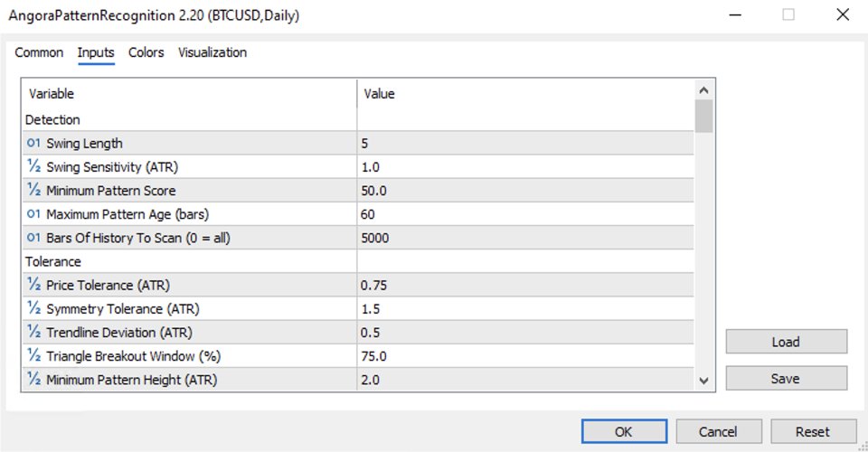Select the Price Tolerance (ATR) variable name
Screen dimensions: 868x452
click(x=108, y=285)
